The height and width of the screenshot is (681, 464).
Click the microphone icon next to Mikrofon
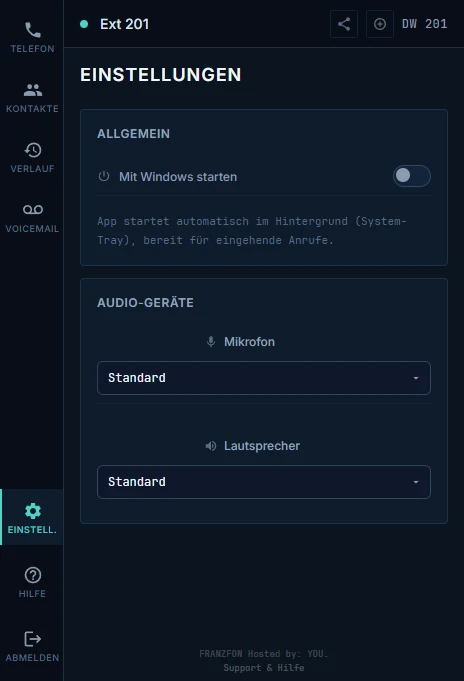coord(211,342)
